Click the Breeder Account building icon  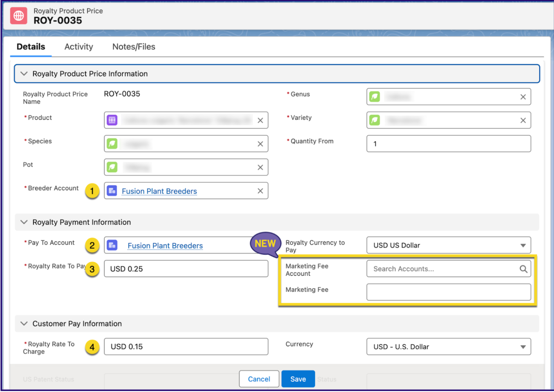(112, 191)
